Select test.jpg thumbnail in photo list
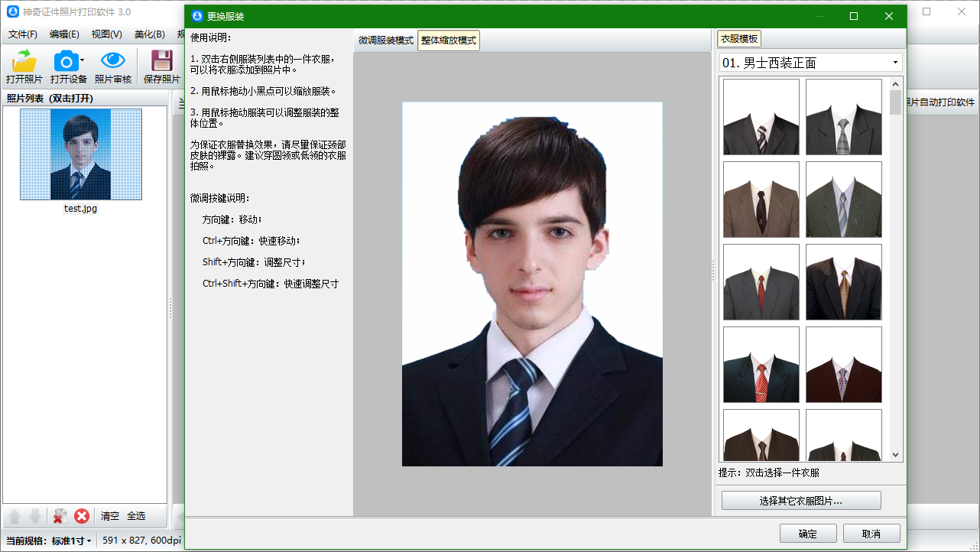Image resolution: width=980 pixels, height=552 pixels. click(80, 154)
